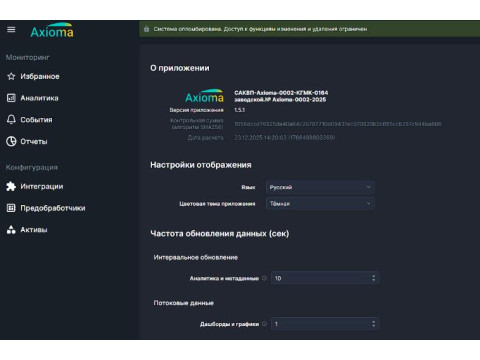Click the Дата расчета label

click(x=205, y=137)
